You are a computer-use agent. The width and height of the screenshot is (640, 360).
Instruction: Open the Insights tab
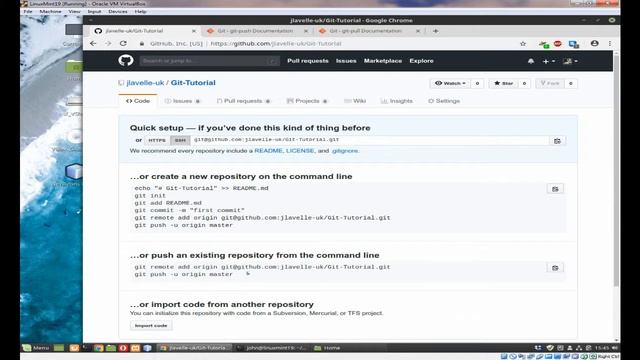click(x=397, y=101)
